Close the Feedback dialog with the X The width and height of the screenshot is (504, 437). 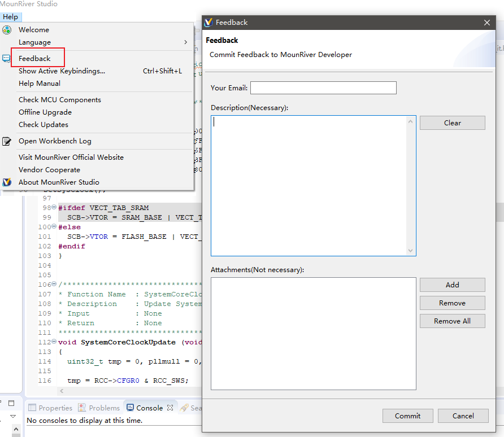pos(487,23)
